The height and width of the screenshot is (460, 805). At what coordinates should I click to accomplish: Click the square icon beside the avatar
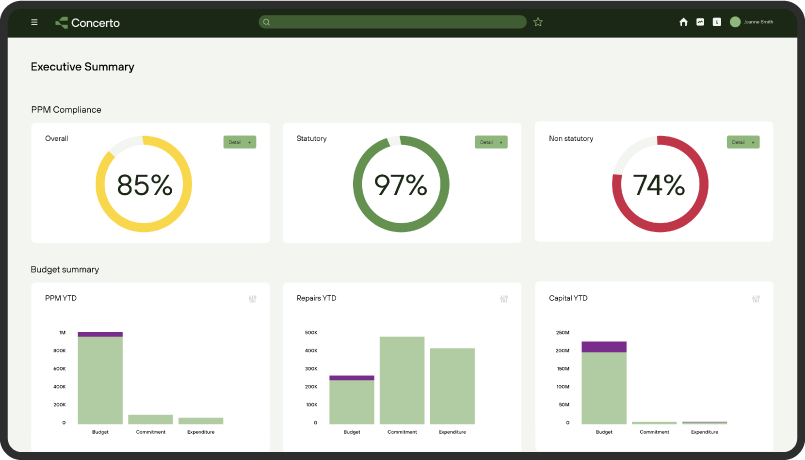tap(716, 22)
